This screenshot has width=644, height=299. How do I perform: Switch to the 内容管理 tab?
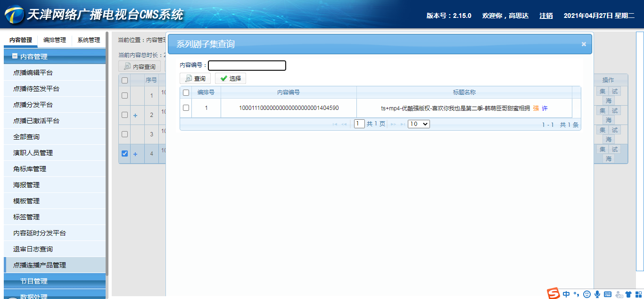(x=21, y=40)
